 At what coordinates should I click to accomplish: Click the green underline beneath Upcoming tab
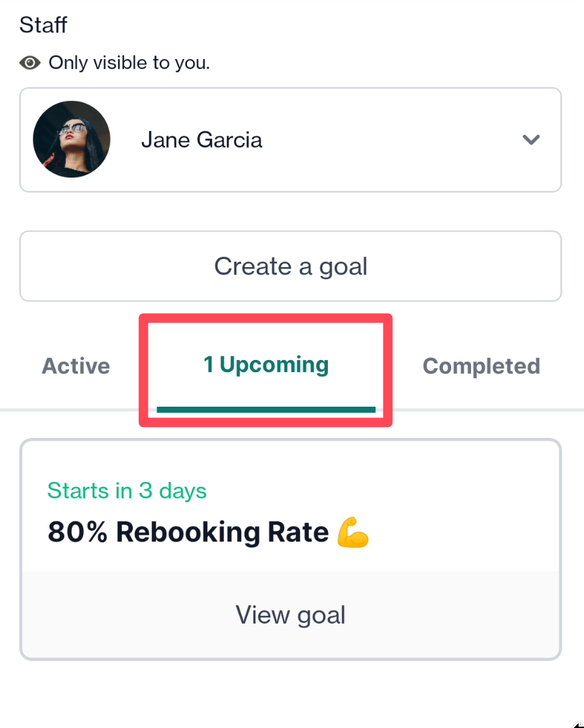tap(266, 409)
